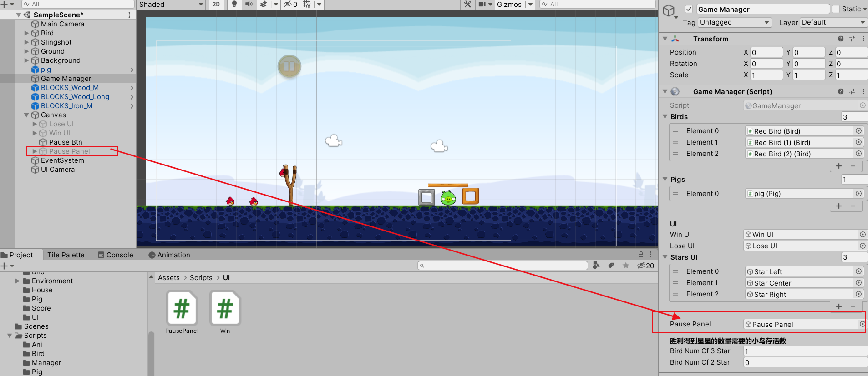Expand the Bird object in Hierarchy
The image size is (868, 376).
(26, 33)
